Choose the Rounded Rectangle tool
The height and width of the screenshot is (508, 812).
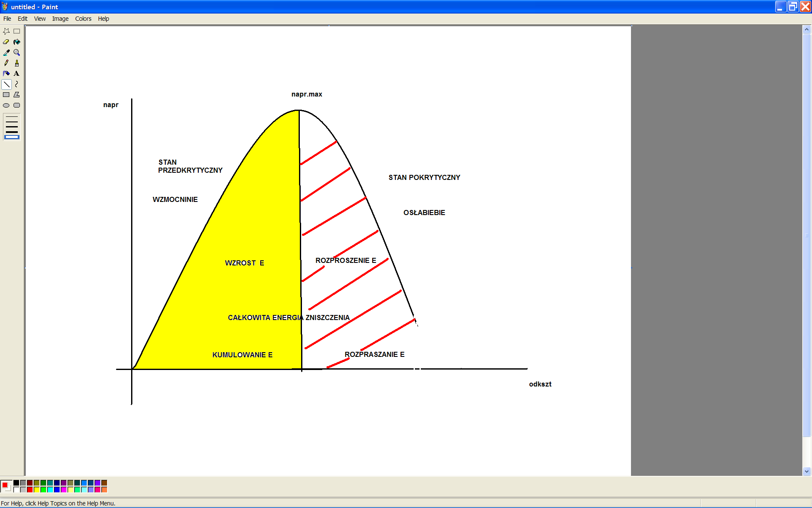17,105
